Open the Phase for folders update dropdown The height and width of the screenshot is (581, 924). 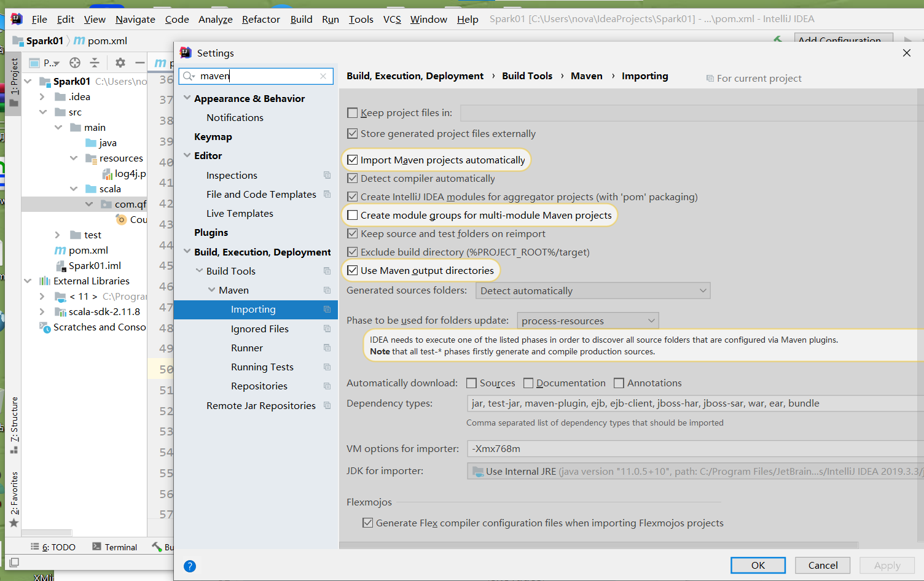click(588, 321)
